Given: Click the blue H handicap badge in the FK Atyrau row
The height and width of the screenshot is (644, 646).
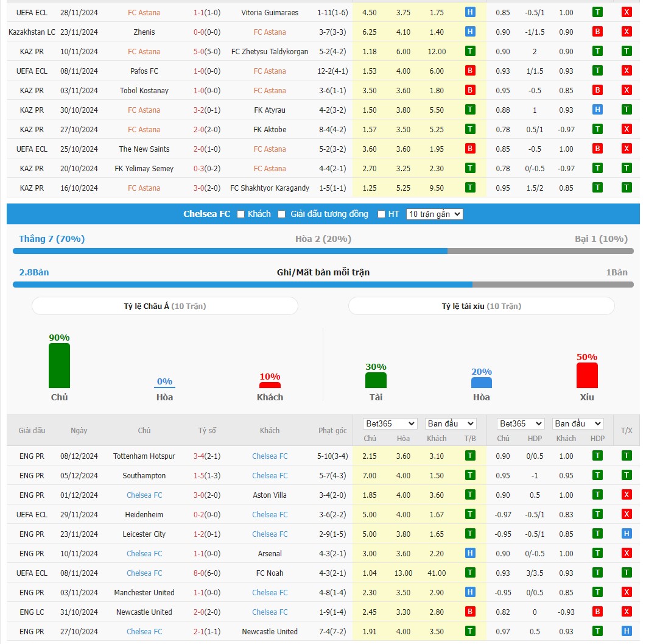Looking at the screenshot, I should click(597, 110).
